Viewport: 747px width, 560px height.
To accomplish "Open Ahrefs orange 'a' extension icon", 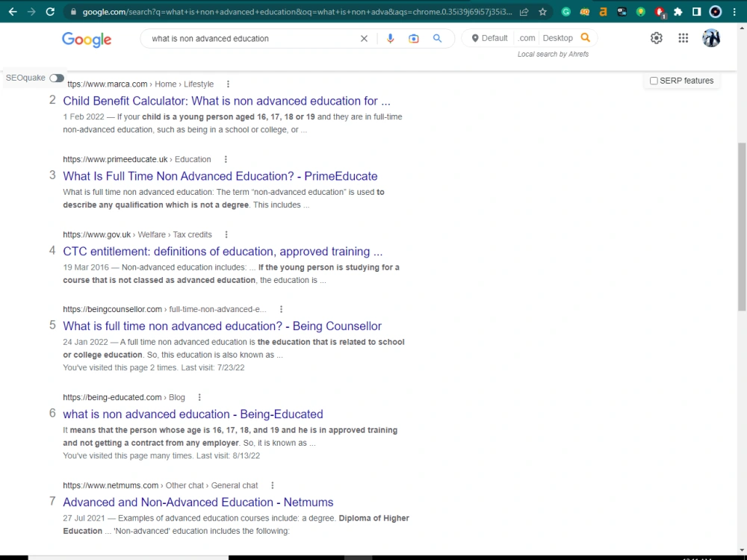I will tap(603, 12).
